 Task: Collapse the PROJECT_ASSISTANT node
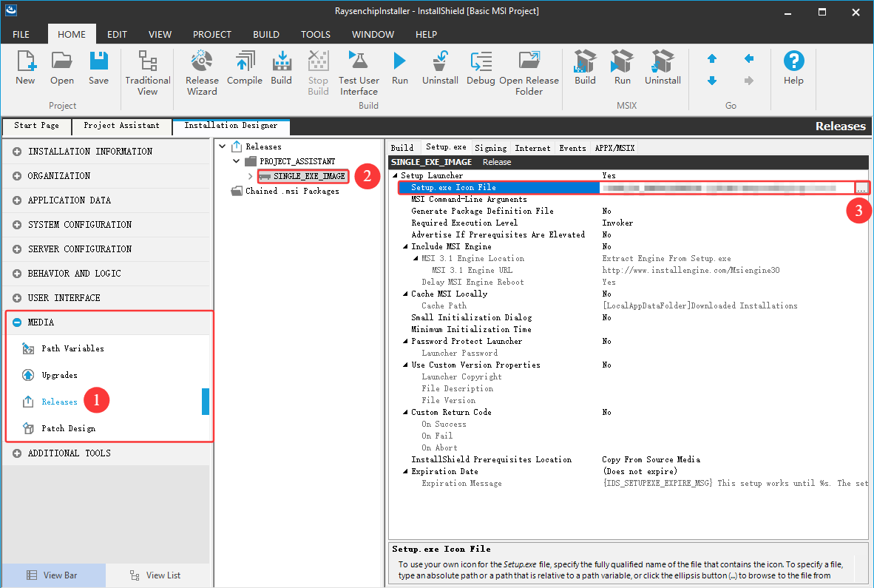[237, 161]
